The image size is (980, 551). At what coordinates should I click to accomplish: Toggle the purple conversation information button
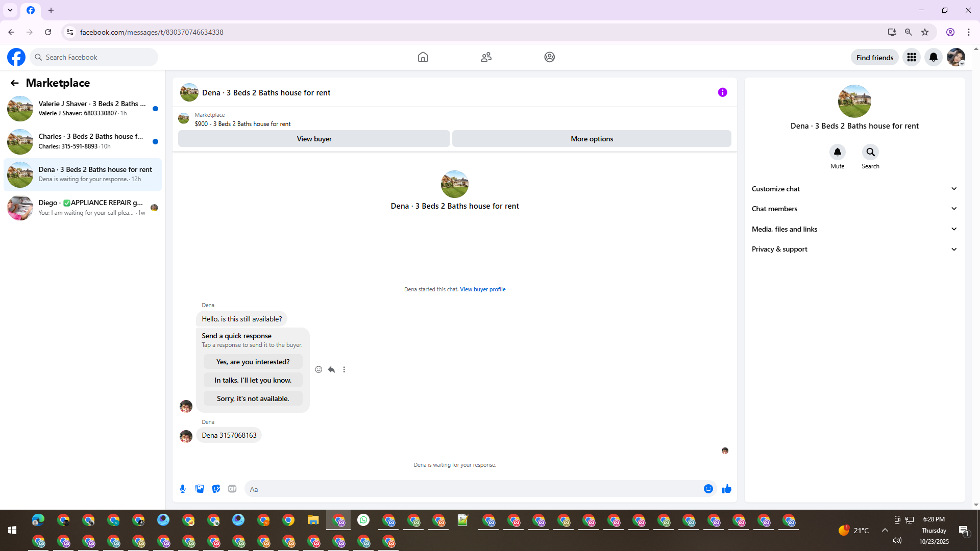point(722,92)
